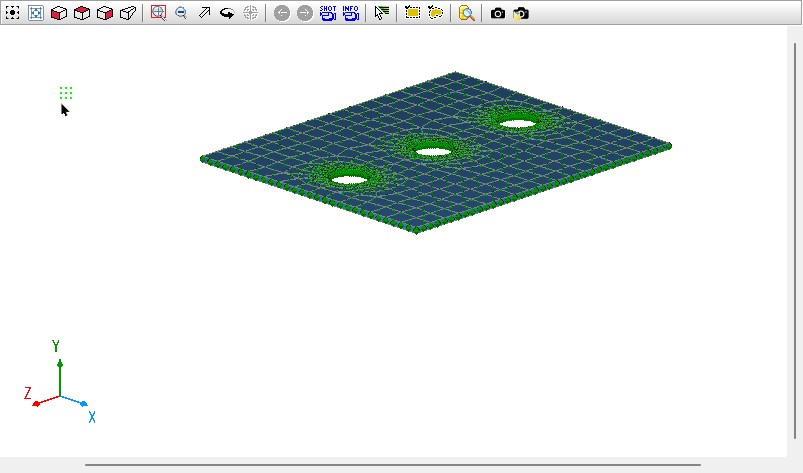803x473 pixels.
Task: Click the green dotted grid marker
Action: click(x=66, y=93)
